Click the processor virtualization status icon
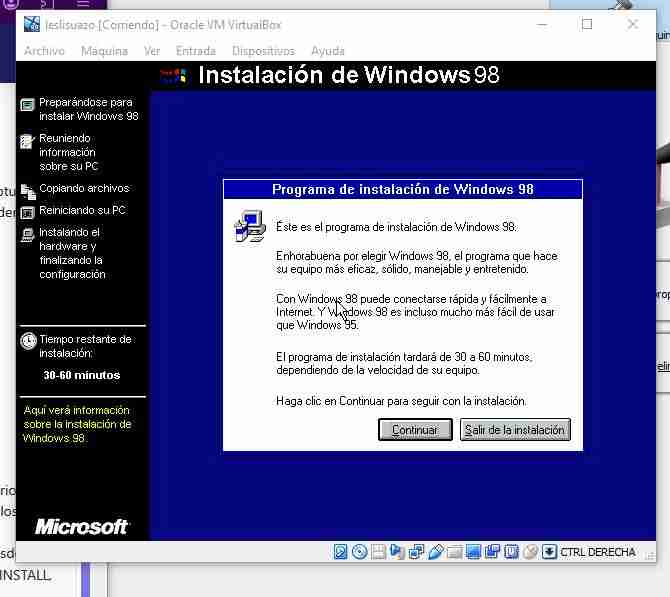This screenshot has width=670, height=597. pyautogui.click(x=511, y=552)
